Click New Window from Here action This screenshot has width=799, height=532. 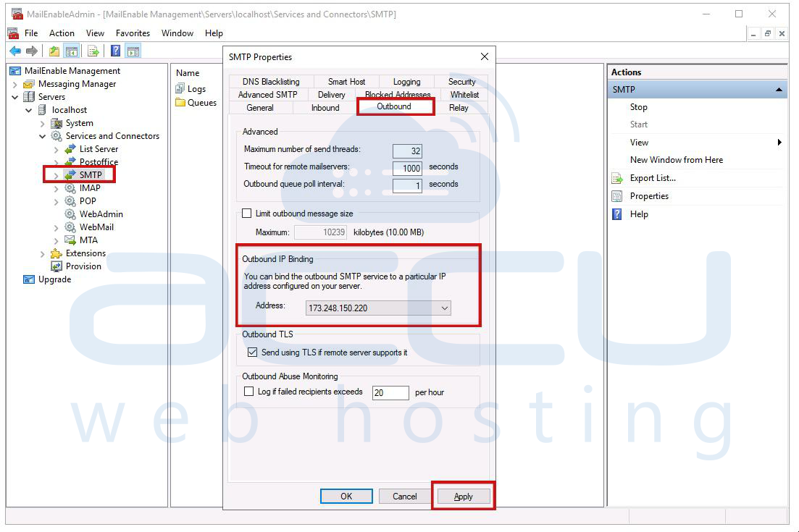coord(676,160)
